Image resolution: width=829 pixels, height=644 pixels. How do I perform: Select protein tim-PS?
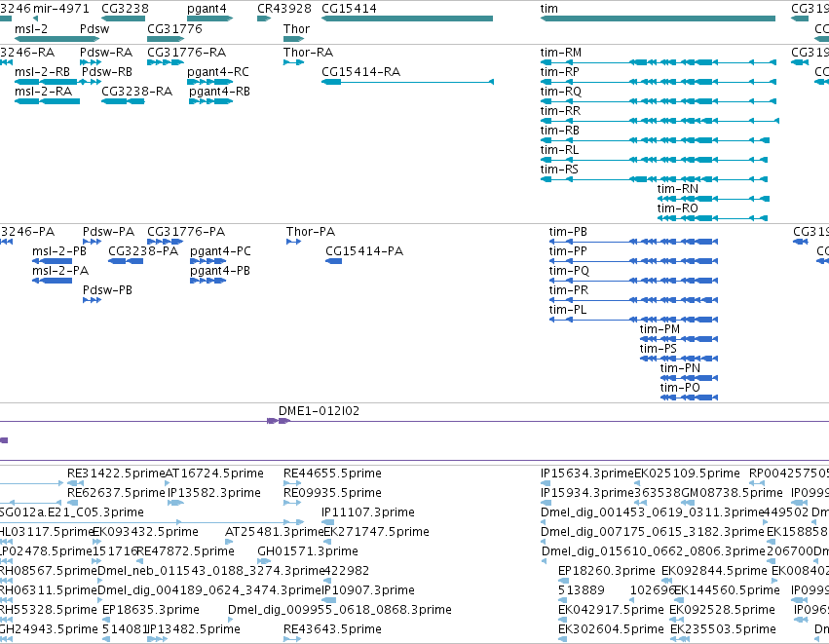tap(679, 359)
